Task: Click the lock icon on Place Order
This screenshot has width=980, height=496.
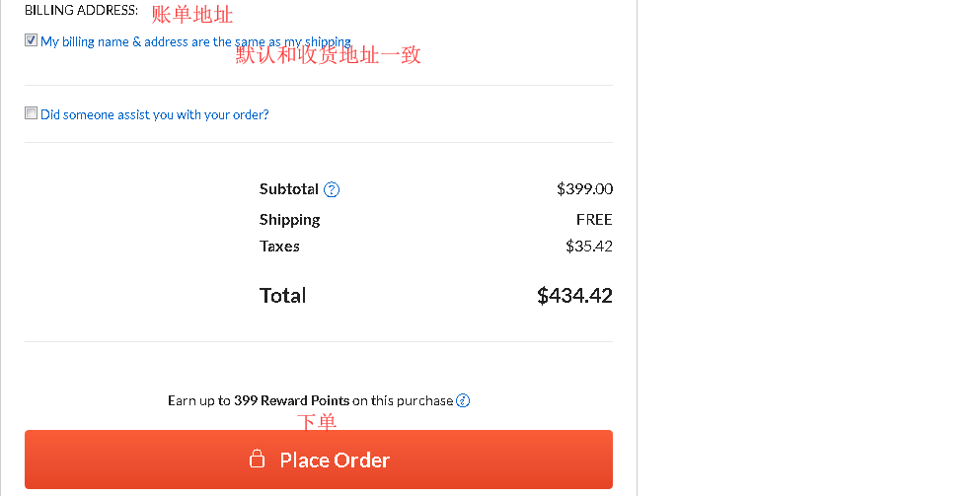Action: coord(257,460)
